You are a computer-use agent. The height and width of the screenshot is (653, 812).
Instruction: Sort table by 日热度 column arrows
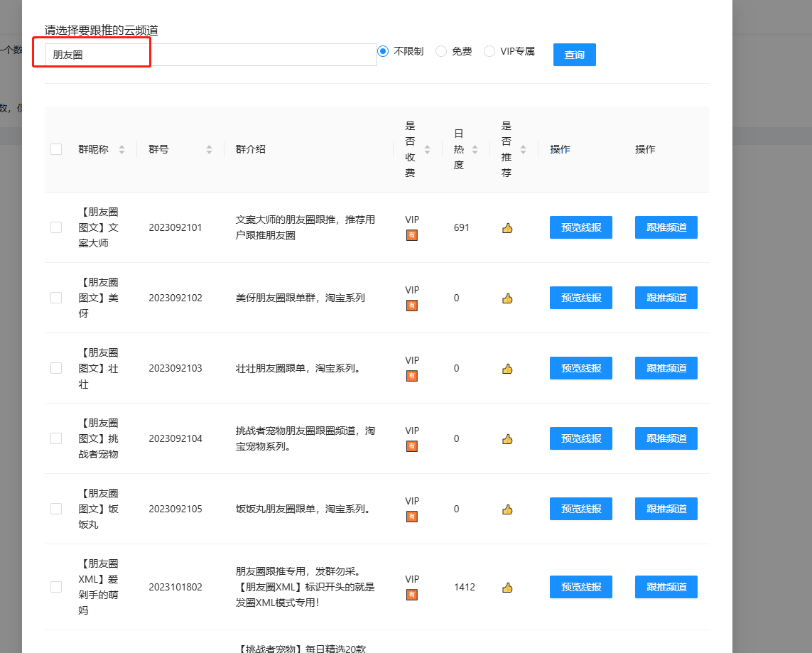475,150
